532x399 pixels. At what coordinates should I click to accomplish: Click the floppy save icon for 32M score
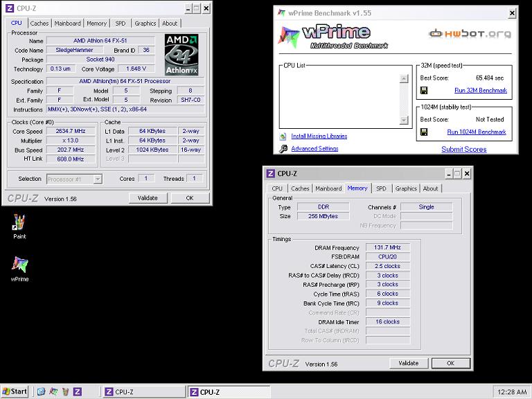(424, 90)
